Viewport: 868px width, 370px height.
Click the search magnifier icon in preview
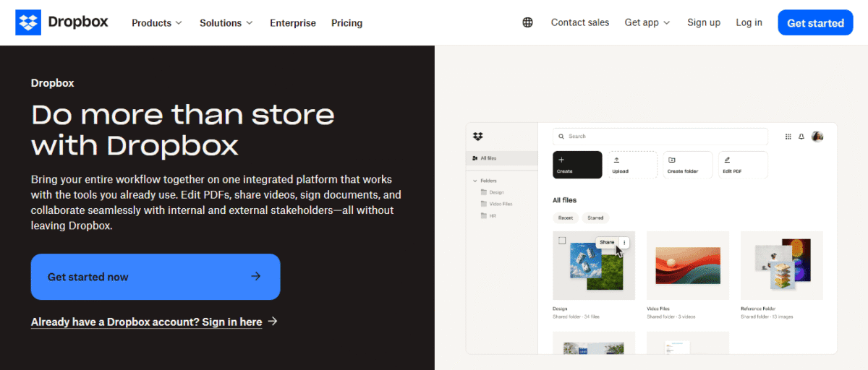coord(562,136)
